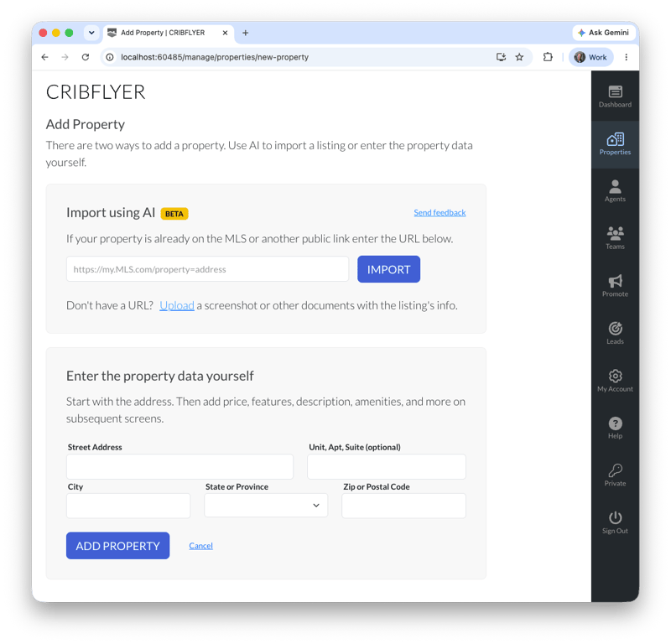This screenshot has width=671, height=644.
Task: Click the BETA badge
Action: 174,214
